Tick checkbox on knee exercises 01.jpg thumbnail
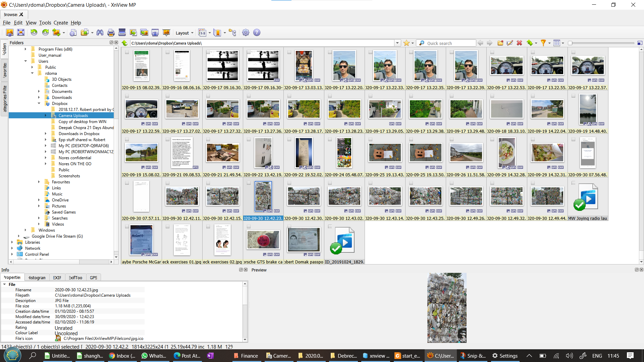Viewport: 644px width, 362px height. click(x=167, y=227)
